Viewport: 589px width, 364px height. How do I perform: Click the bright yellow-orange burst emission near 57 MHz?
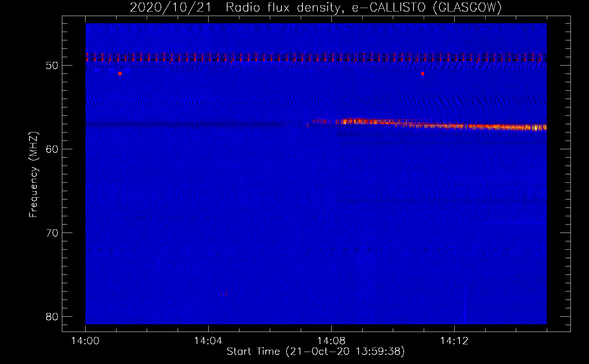click(430, 124)
